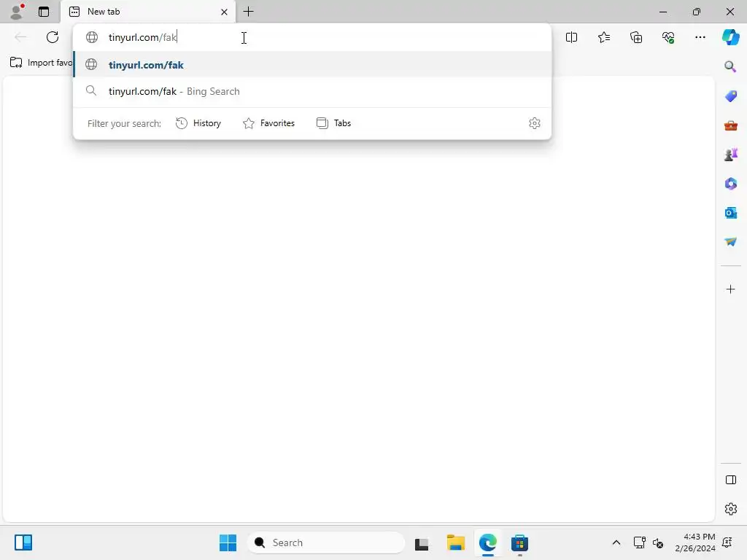Viewport: 747px width, 560px height.
Task: Open the Windows Start menu
Action: 228,542
